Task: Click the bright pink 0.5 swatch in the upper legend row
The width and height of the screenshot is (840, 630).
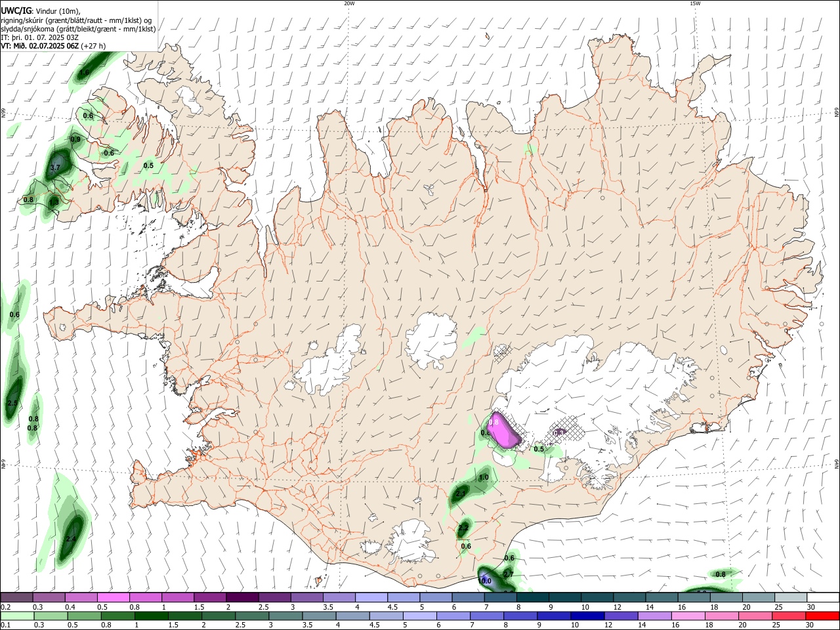Action: pos(114,597)
